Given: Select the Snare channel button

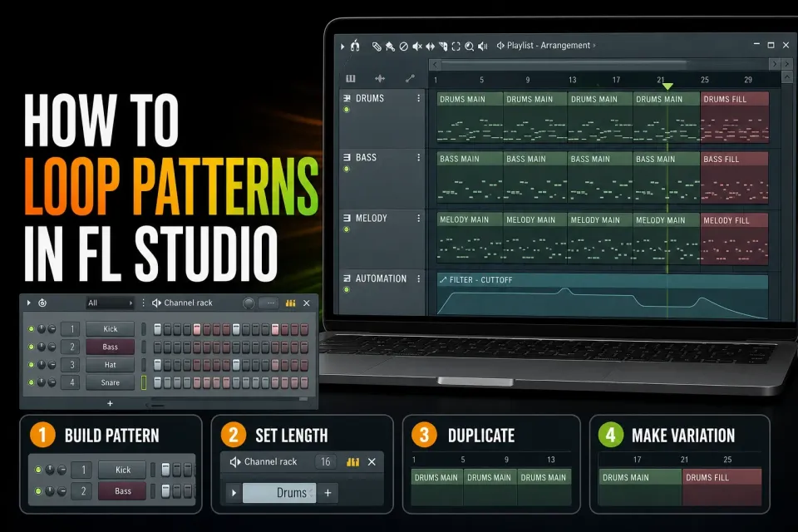Looking at the screenshot, I should (110, 382).
